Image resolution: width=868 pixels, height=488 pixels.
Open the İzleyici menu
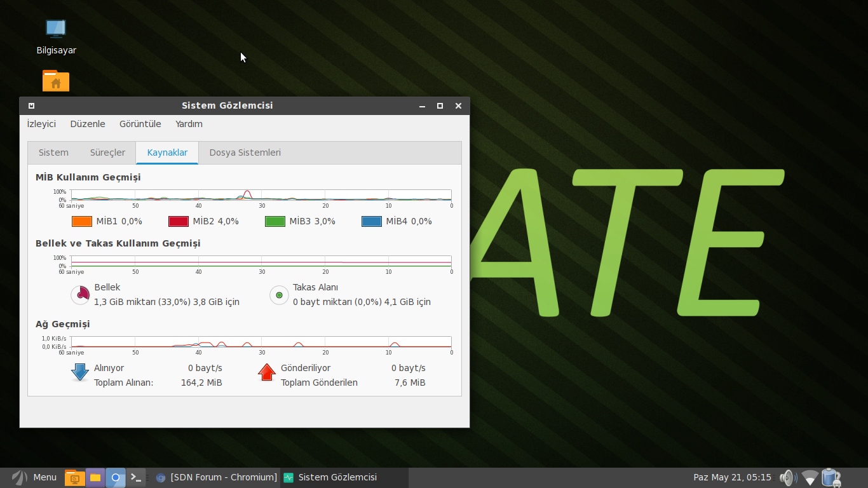(41, 124)
